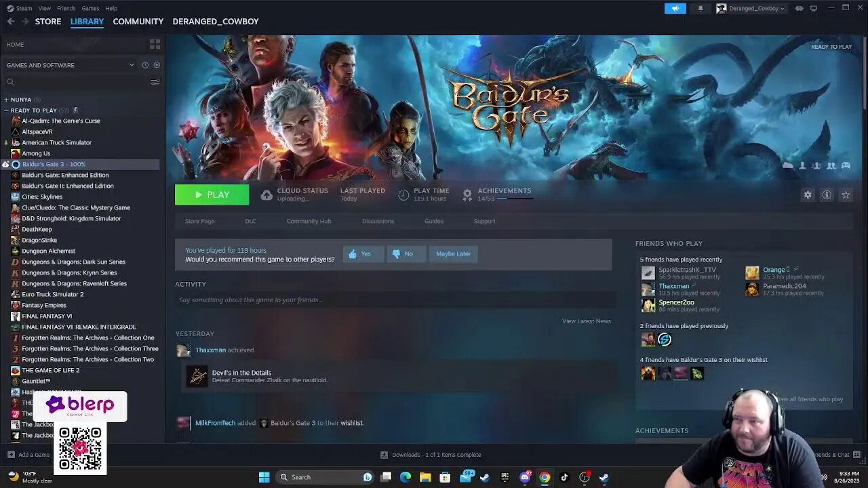
Task: Open the Friends menu
Action: click(66, 8)
